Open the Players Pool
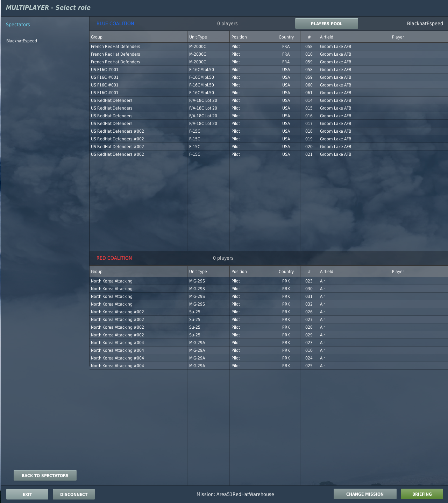The image size is (448, 503). click(326, 23)
